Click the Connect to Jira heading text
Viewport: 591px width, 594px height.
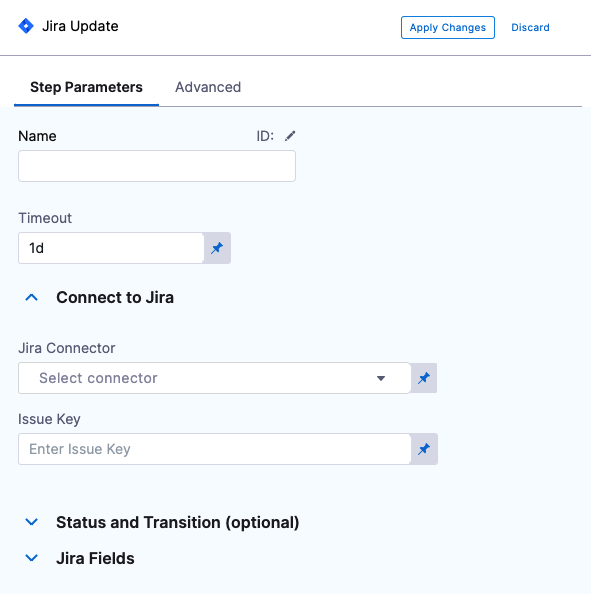pyautogui.click(x=115, y=297)
